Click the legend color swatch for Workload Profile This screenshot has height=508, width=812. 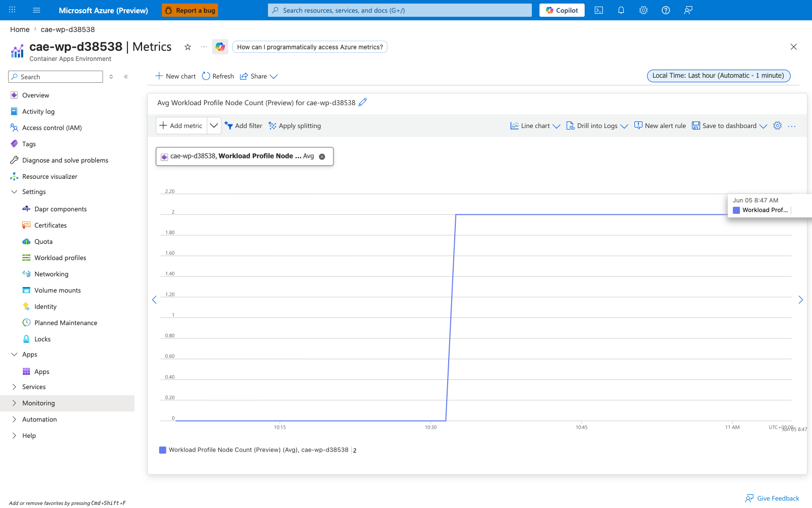click(162, 450)
